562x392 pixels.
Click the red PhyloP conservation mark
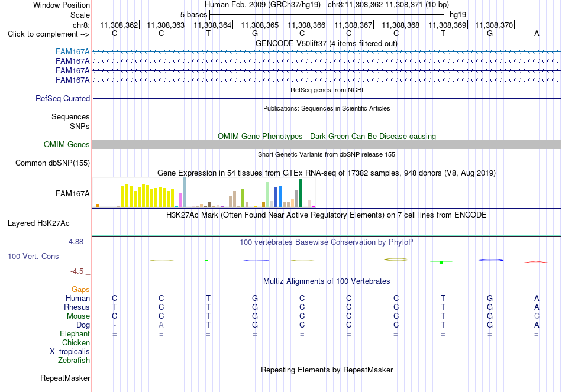536,262
